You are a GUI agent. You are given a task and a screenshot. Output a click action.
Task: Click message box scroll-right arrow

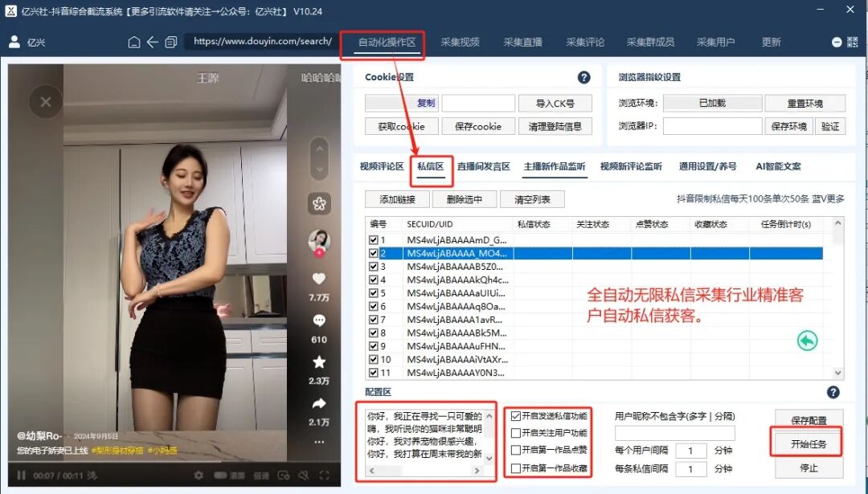[477, 471]
